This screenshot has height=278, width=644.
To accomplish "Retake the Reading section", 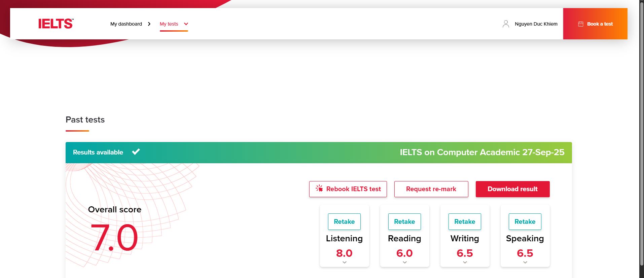I will tap(404, 221).
